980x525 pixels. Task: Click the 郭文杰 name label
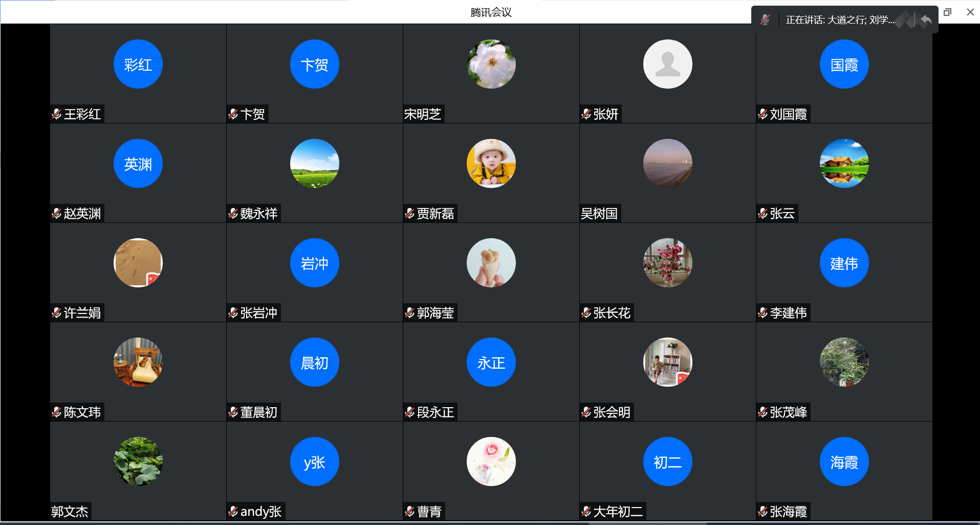point(70,511)
